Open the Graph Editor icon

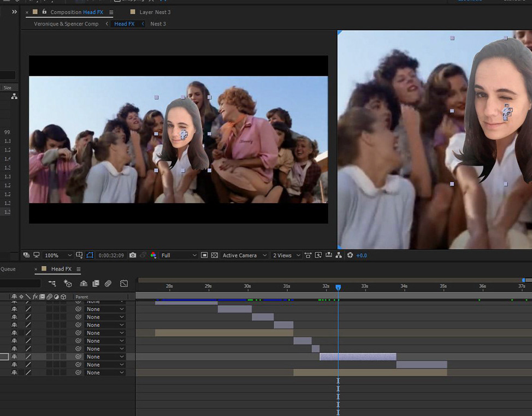tap(124, 283)
